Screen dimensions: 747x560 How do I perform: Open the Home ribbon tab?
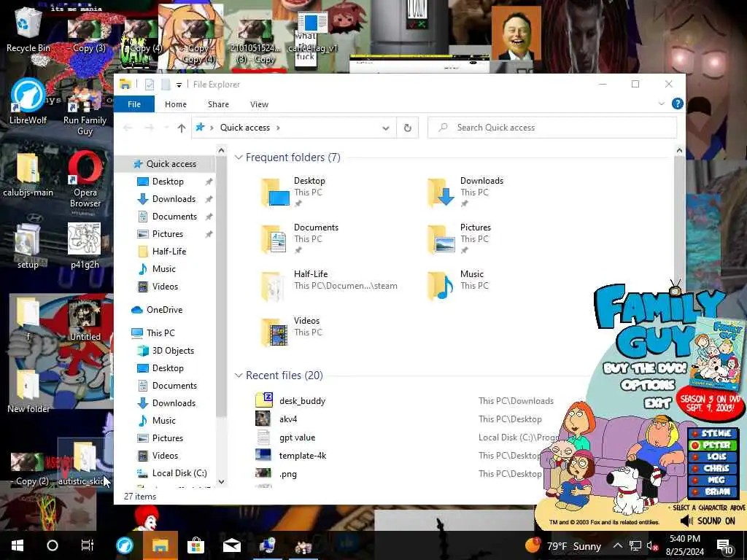click(176, 104)
